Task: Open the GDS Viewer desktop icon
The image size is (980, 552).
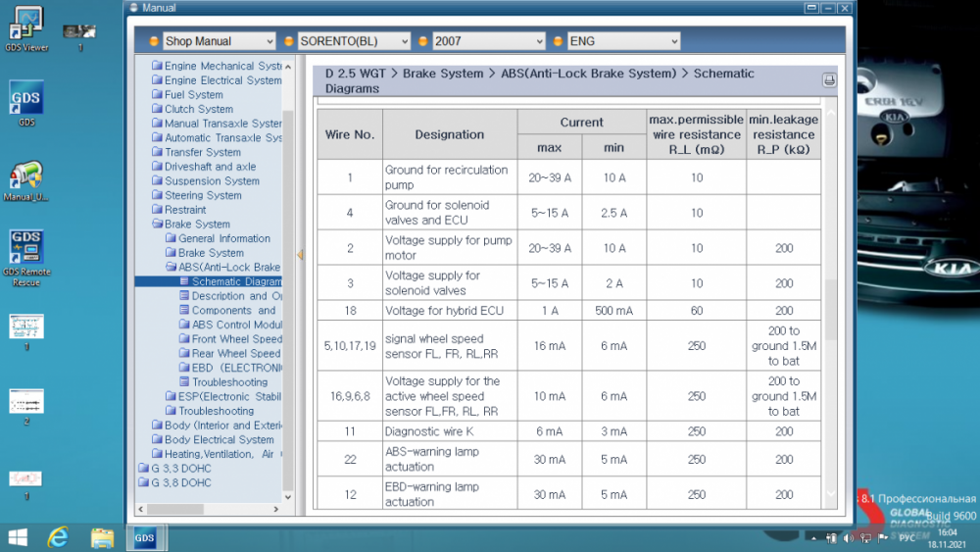Action: pyautogui.click(x=26, y=28)
